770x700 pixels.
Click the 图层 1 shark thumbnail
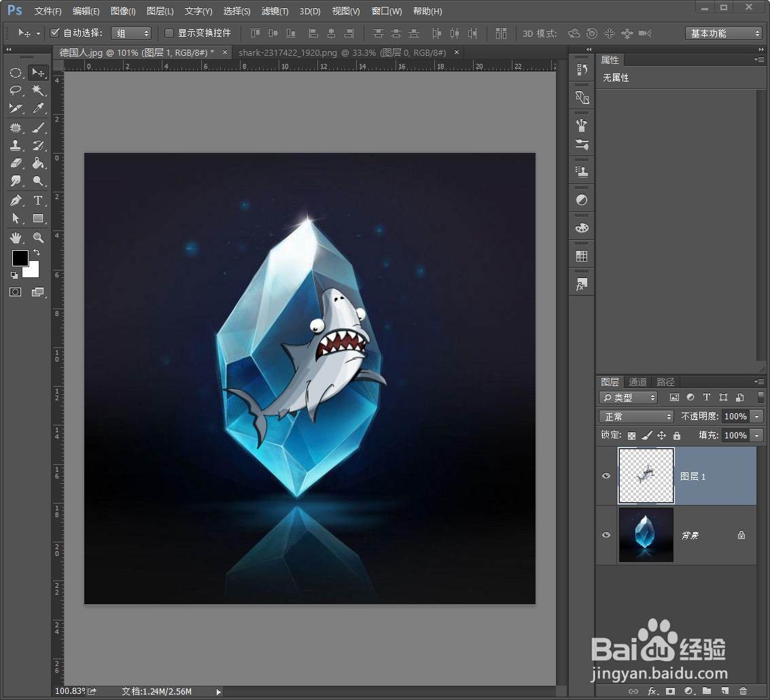[646, 476]
